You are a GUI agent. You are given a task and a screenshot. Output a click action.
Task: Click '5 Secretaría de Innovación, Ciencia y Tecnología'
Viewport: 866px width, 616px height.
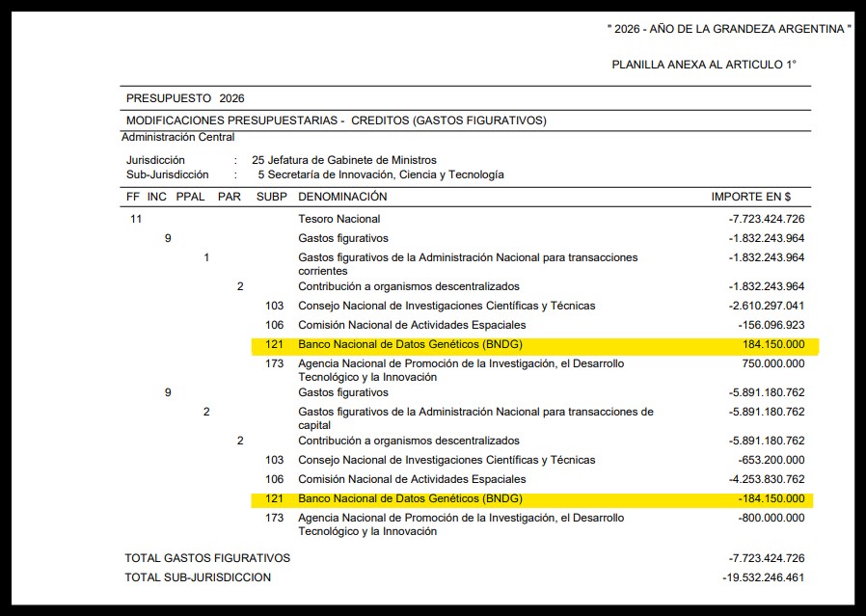coord(381,174)
